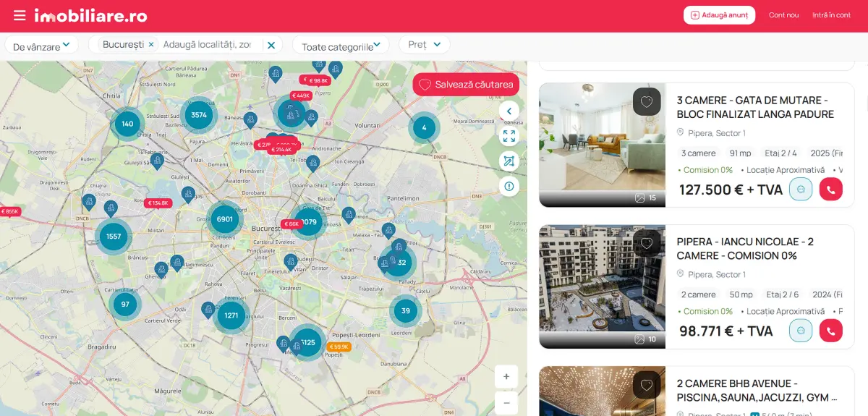The image size is (868, 416).
Task: View photo of the 98.771 € apartment
Action: coord(602,286)
